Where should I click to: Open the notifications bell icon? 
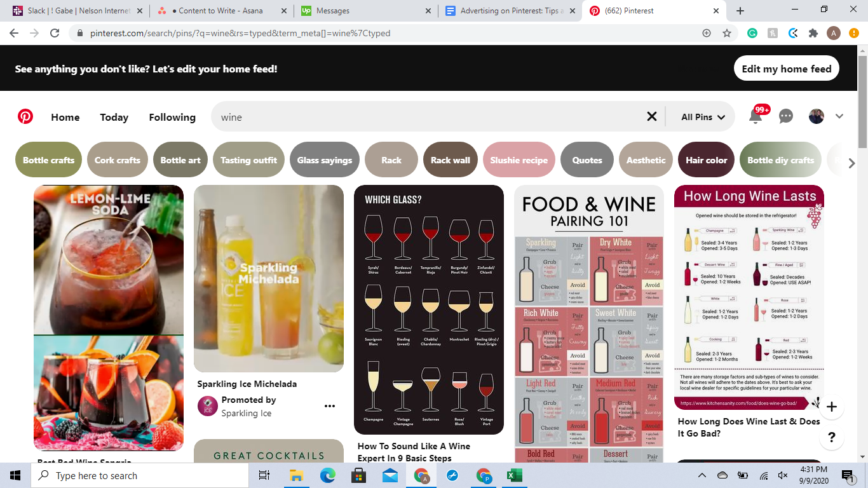756,117
